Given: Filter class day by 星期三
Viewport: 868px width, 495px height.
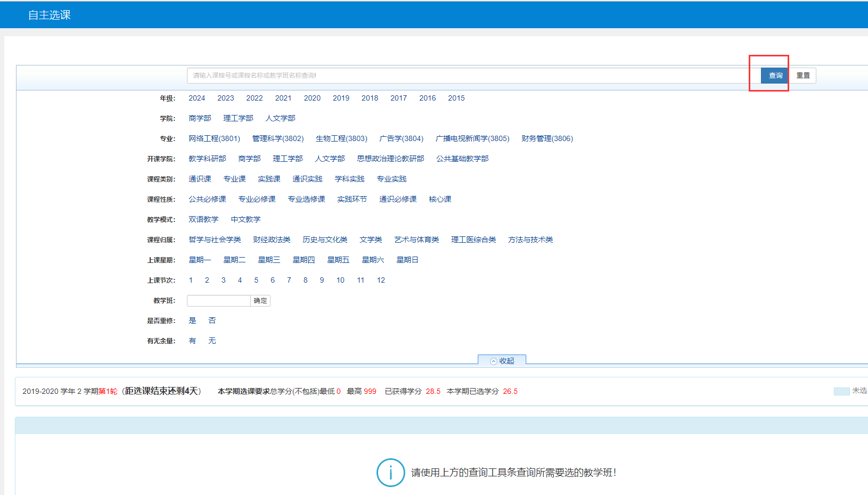Looking at the screenshot, I should (269, 260).
